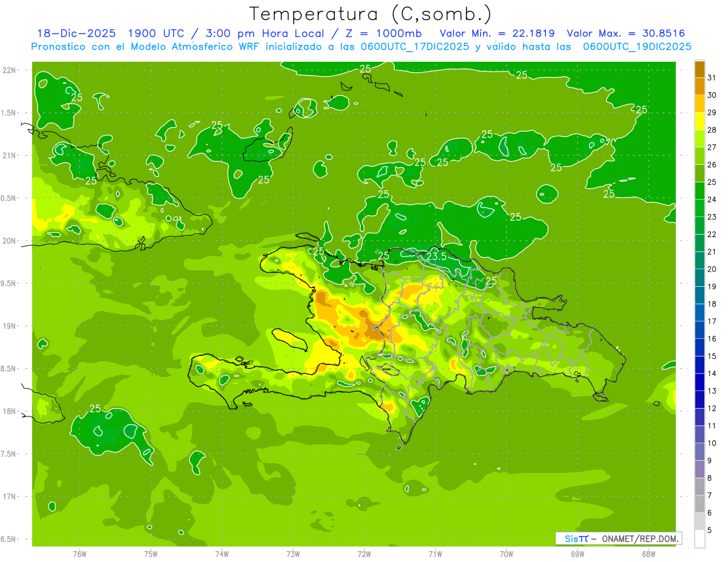Click the "76W" longitude axis label

click(79, 554)
